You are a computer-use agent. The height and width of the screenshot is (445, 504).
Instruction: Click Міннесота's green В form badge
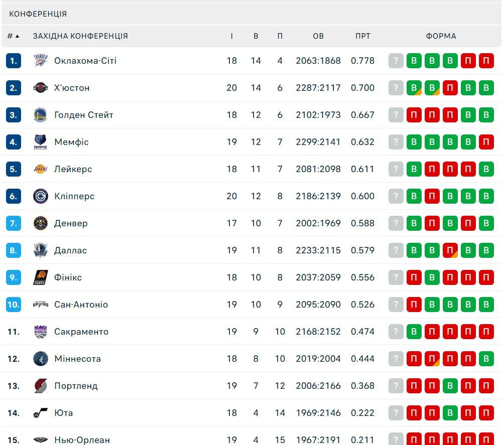pyautogui.click(x=486, y=359)
